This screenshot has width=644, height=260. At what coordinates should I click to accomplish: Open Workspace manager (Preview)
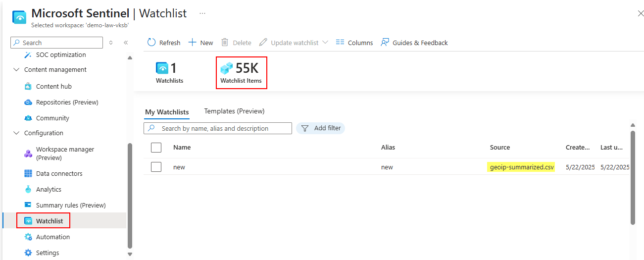[65, 154]
